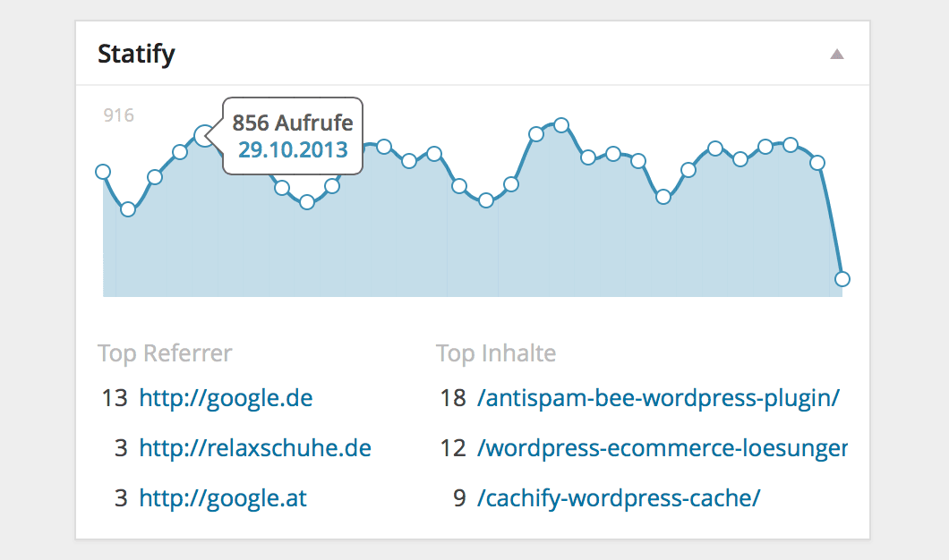
Task: Click the 916 maximum value label
Action: (x=118, y=115)
